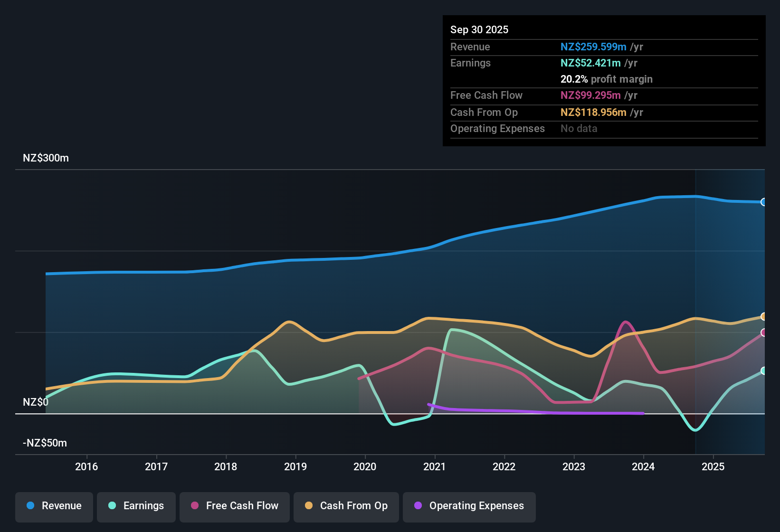Switch focus to the Cash From Op legend tab
The height and width of the screenshot is (532, 780).
click(346, 506)
